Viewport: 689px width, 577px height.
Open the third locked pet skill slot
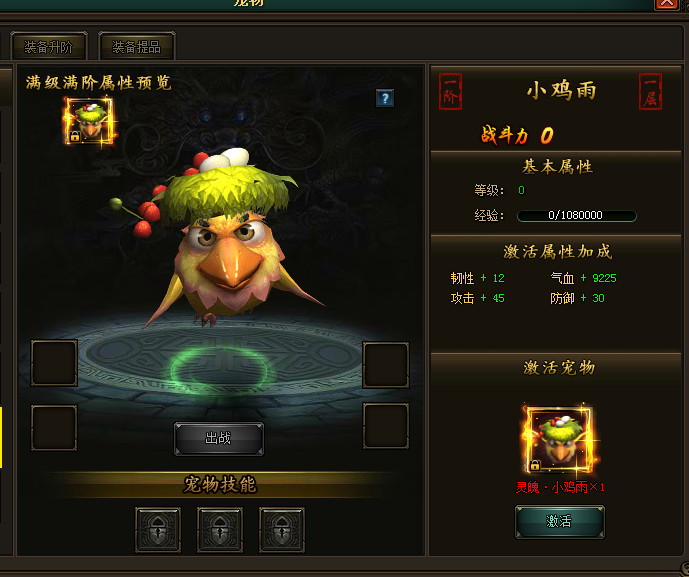coord(282,530)
